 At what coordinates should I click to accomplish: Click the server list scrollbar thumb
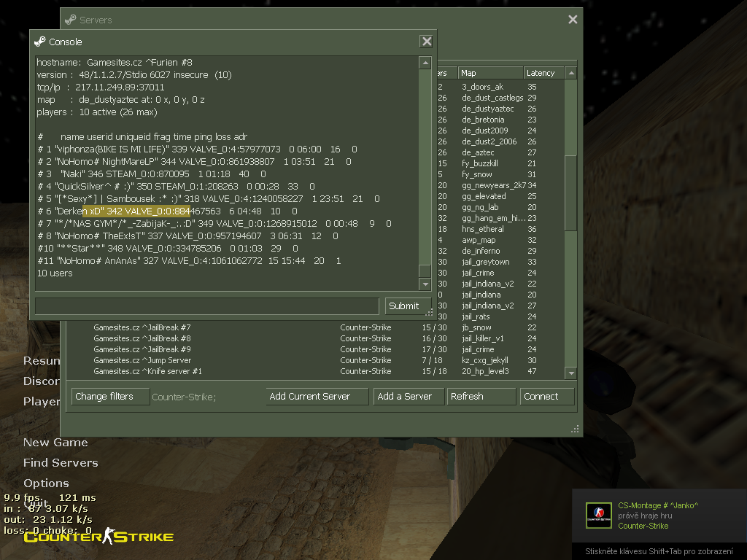[x=571, y=193]
